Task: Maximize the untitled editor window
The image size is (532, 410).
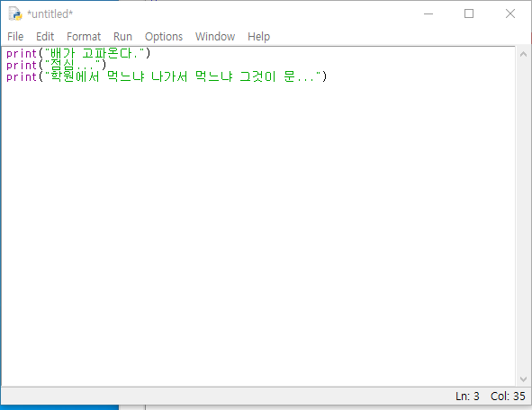Action: pyautogui.click(x=469, y=13)
